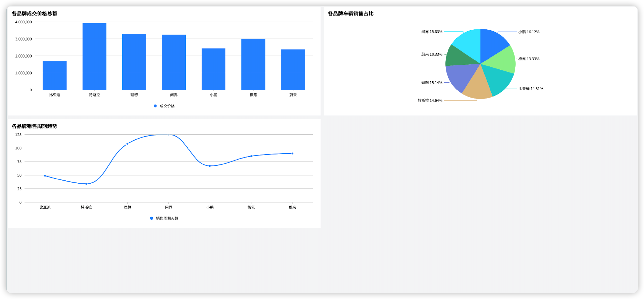Screen dimensions: 644x299
Task: Click the 蔚来 data point on the line chart
Action: tap(292, 153)
